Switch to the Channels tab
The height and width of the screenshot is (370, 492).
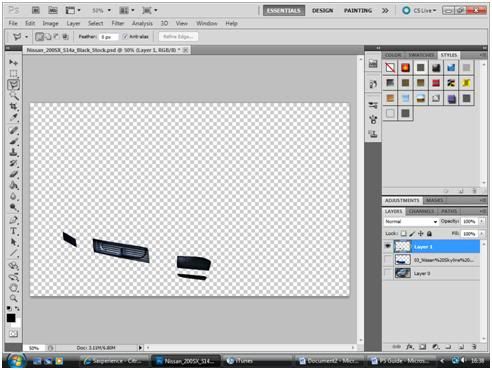(x=421, y=211)
